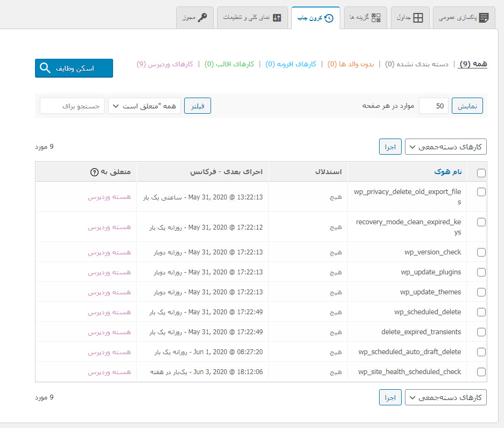Toggle the select-all checkbox in the table header
Viewport: 504px width, 428px height.
tap(481, 173)
